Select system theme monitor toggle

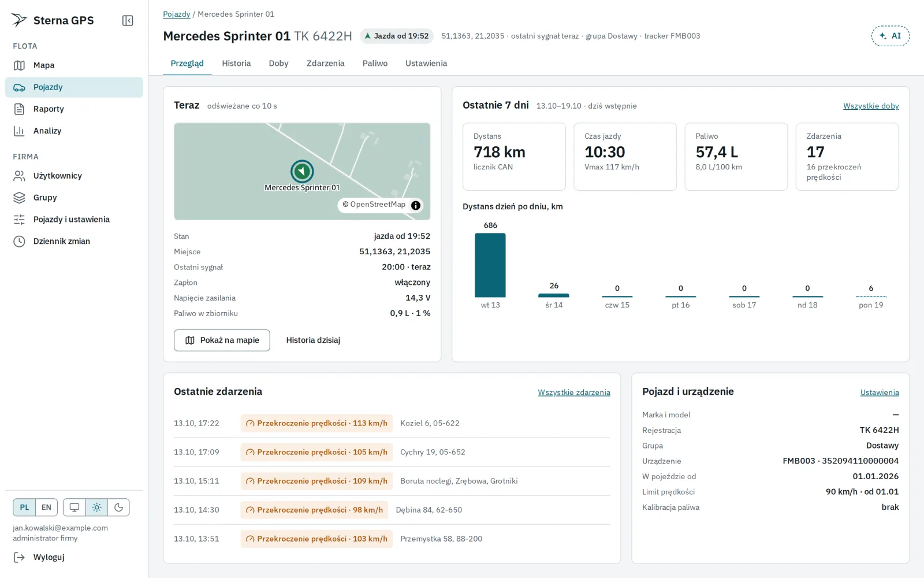[x=74, y=507]
